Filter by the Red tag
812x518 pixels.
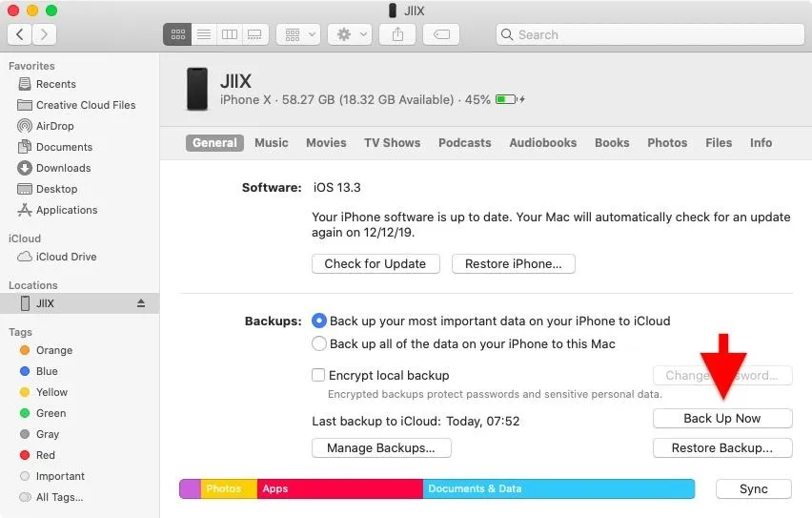click(37, 455)
